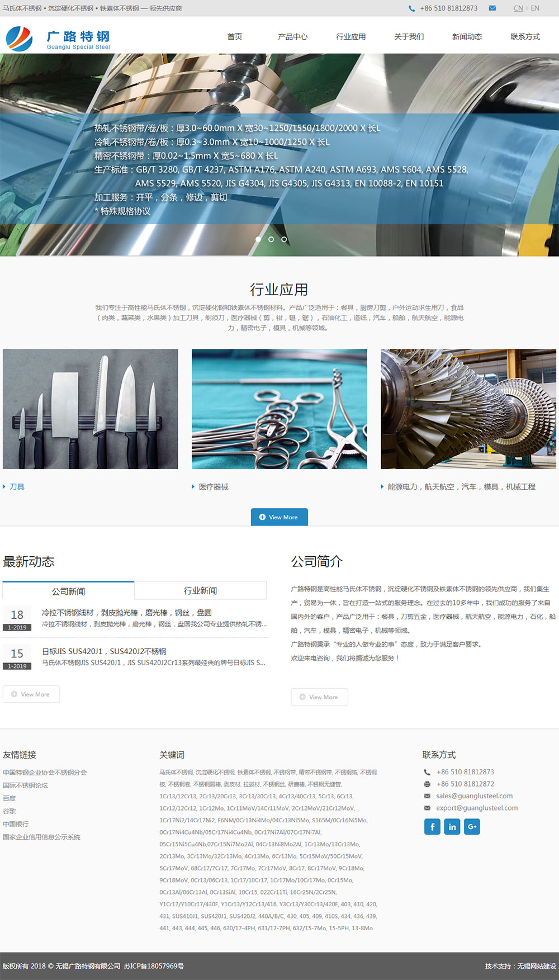Click the 刀具 link
The width and height of the screenshot is (559, 980).
[x=17, y=487]
